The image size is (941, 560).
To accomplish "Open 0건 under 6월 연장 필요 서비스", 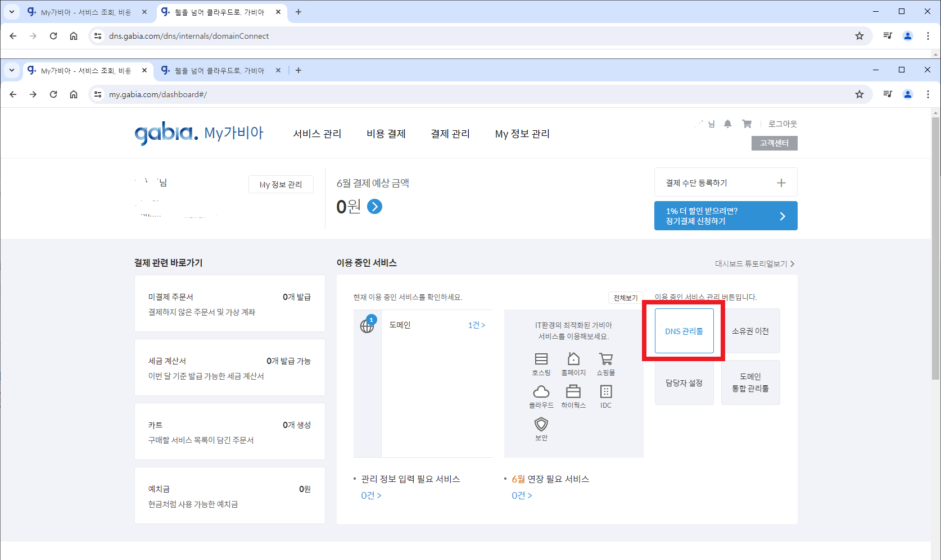I will (x=522, y=495).
